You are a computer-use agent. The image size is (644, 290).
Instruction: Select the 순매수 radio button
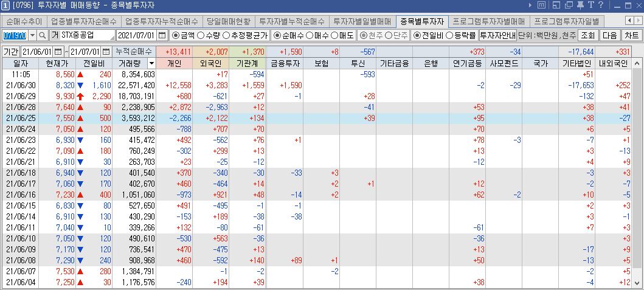click(x=277, y=35)
